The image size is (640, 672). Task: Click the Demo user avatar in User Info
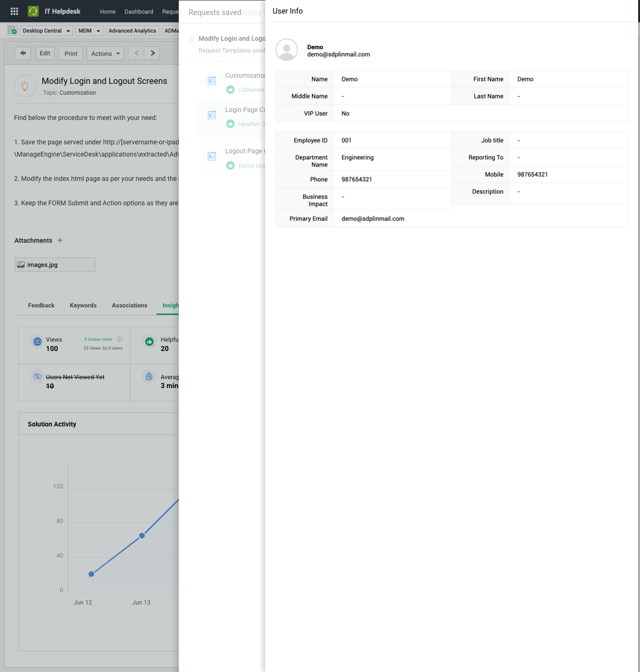click(287, 50)
